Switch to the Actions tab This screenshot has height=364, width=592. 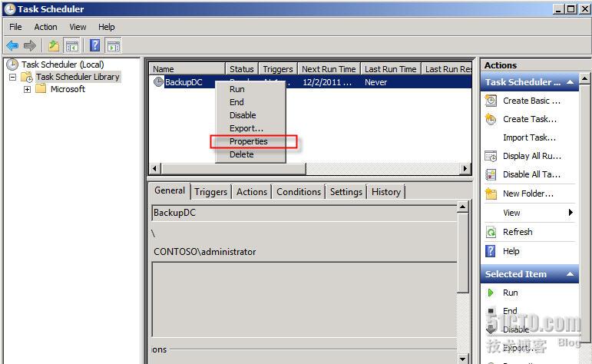tap(251, 192)
